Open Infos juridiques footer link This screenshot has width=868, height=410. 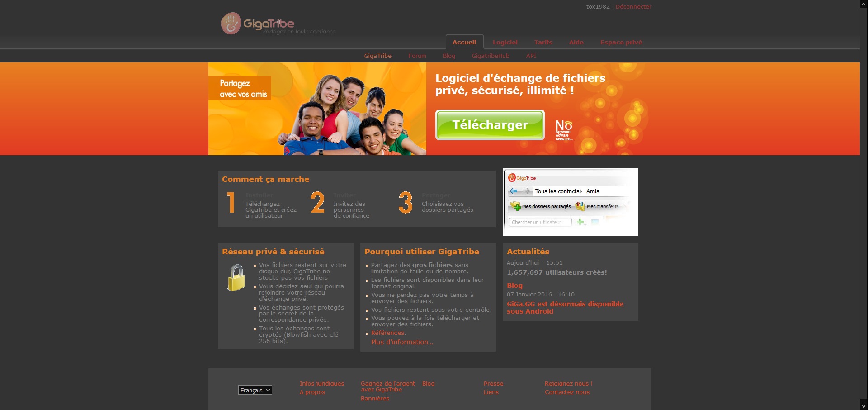pos(322,384)
